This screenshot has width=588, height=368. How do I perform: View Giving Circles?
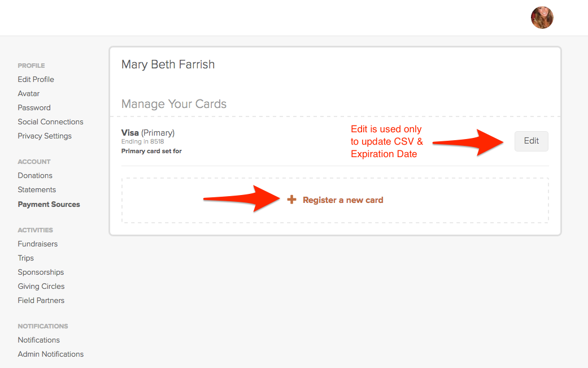(x=41, y=286)
